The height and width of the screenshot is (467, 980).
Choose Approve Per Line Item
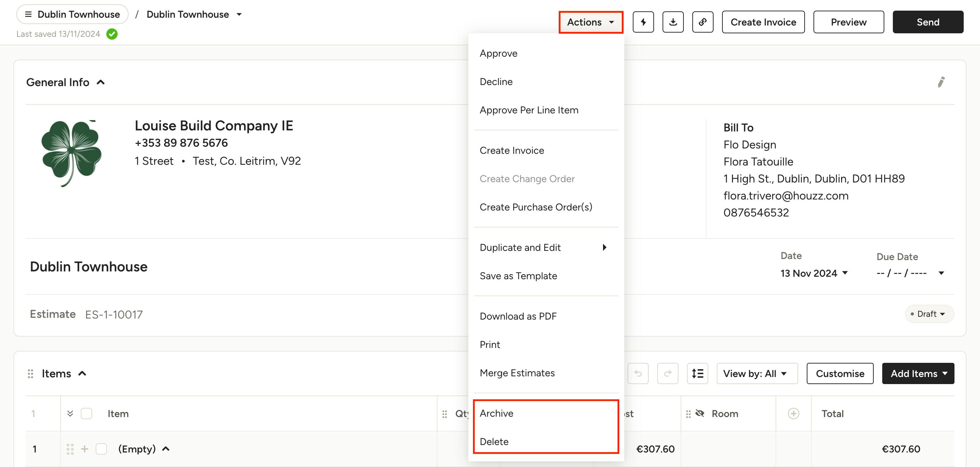tap(546, 110)
